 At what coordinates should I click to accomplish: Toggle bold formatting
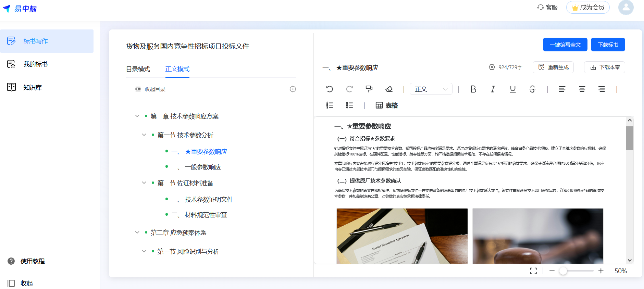(473, 89)
